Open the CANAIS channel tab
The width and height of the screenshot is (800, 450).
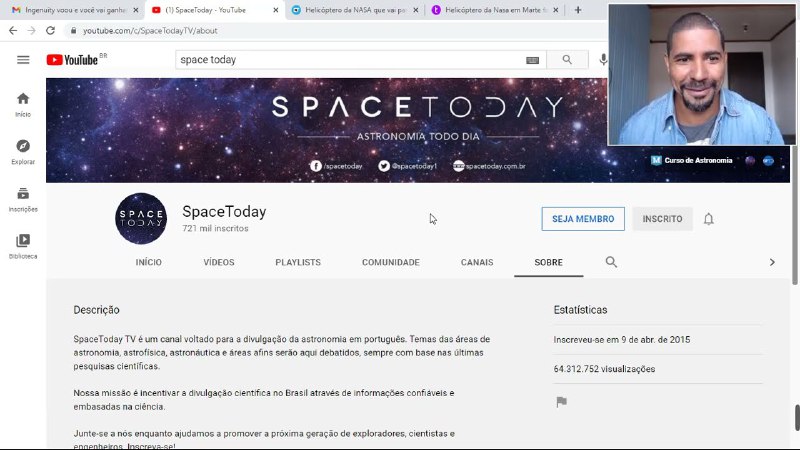coord(477,262)
